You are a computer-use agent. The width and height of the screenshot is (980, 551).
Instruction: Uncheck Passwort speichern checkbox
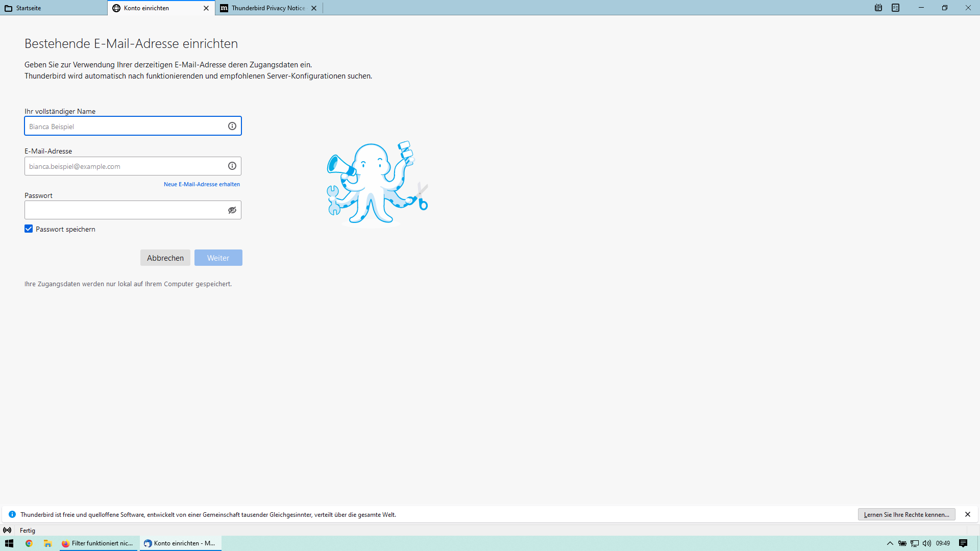click(29, 229)
